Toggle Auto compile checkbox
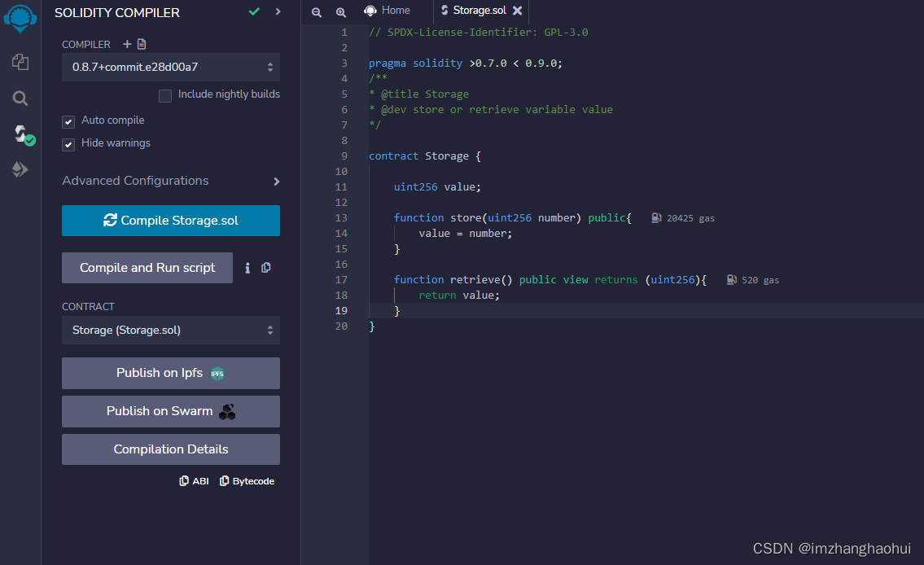 click(x=68, y=121)
